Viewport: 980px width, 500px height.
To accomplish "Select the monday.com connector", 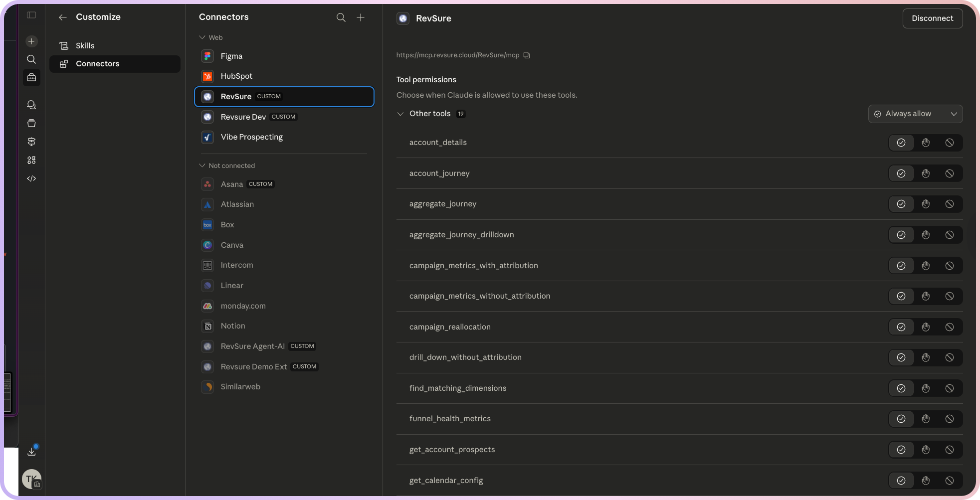I will [284, 306].
